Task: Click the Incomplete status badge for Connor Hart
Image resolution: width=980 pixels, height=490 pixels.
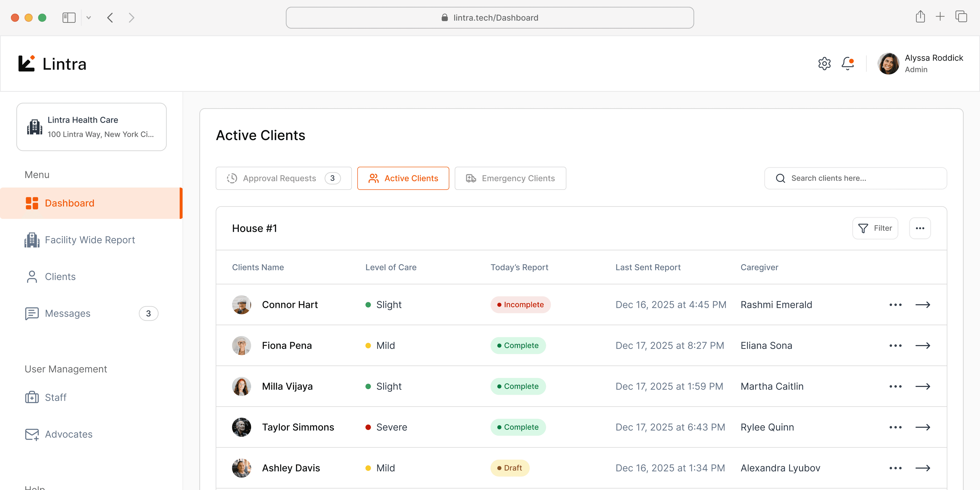Action: 520,304
